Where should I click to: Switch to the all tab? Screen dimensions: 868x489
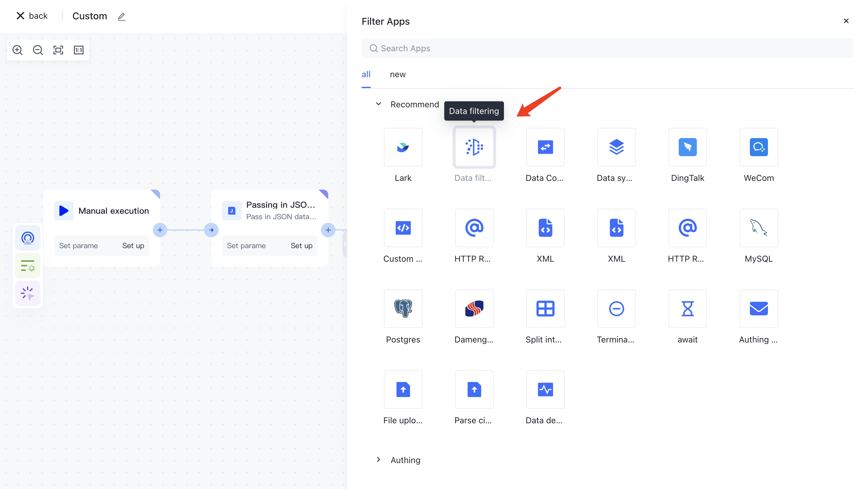pyautogui.click(x=366, y=74)
